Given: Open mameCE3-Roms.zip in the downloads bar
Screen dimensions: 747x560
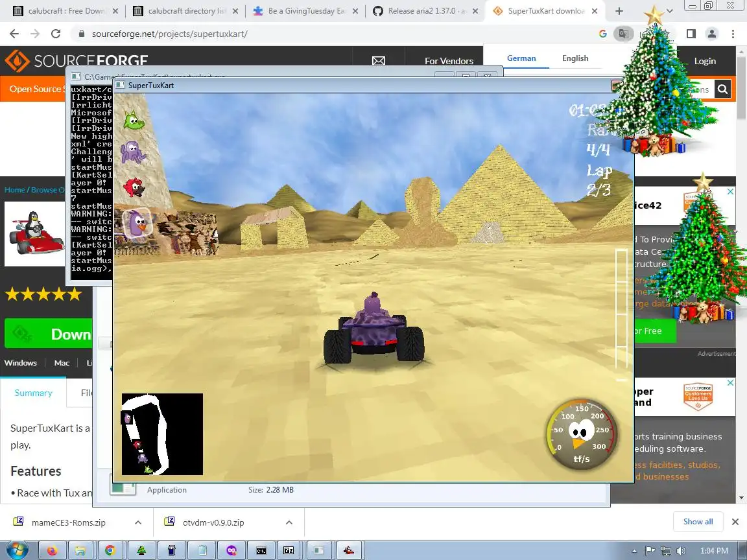Looking at the screenshot, I should [x=69, y=522].
